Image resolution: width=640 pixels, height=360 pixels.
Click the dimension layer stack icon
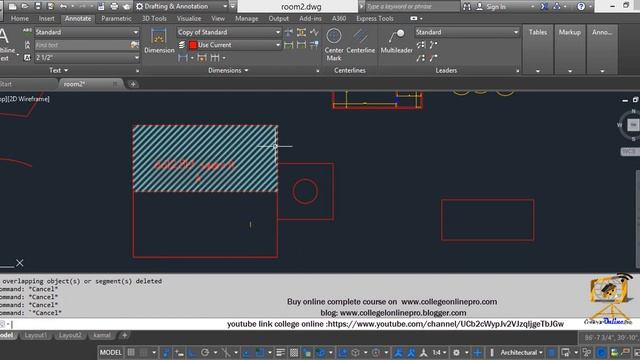click(x=182, y=44)
